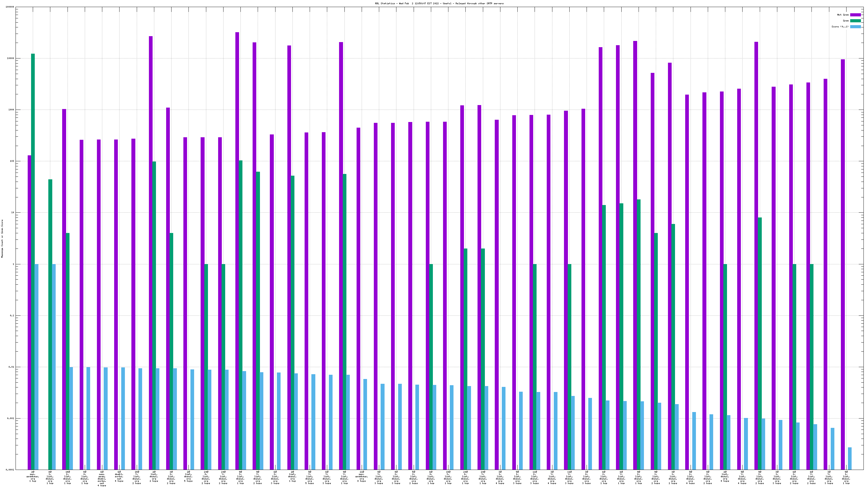Screen dimensions: 868x488
Task: Click the '11@ zen.spamhaus.org 8 hops' axis label
Action: 362,476
